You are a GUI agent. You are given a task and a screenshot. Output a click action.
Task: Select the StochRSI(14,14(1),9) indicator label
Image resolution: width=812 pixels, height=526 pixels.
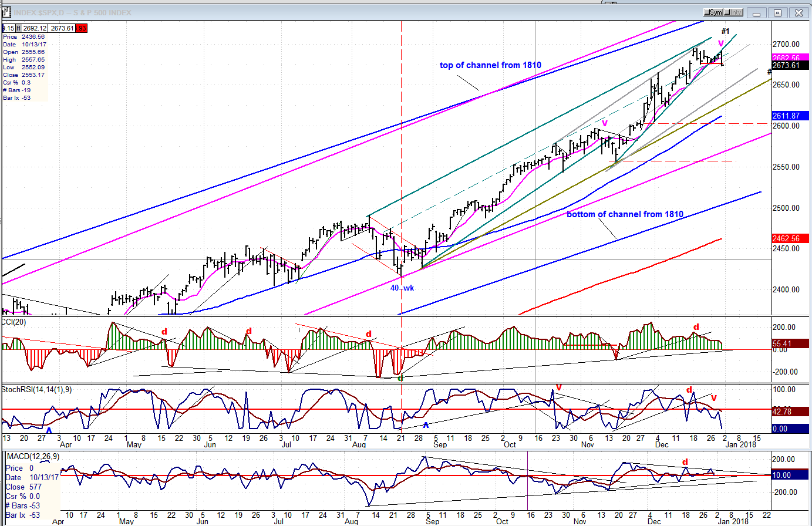tap(36, 389)
